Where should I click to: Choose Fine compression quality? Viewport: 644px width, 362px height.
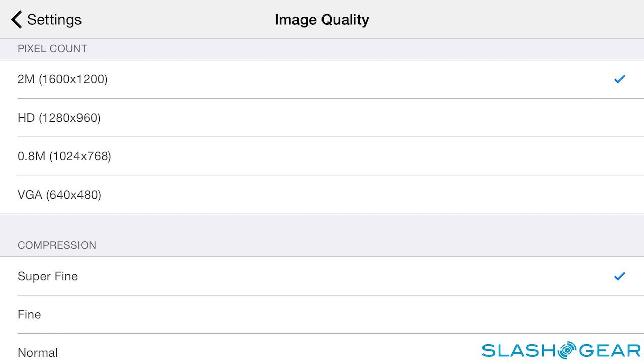click(x=29, y=314)
